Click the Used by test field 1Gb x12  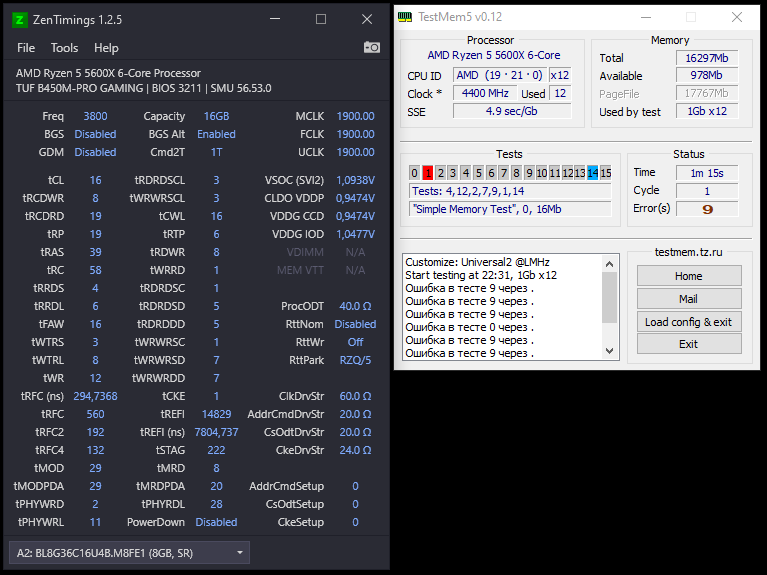tap(707, 111)
